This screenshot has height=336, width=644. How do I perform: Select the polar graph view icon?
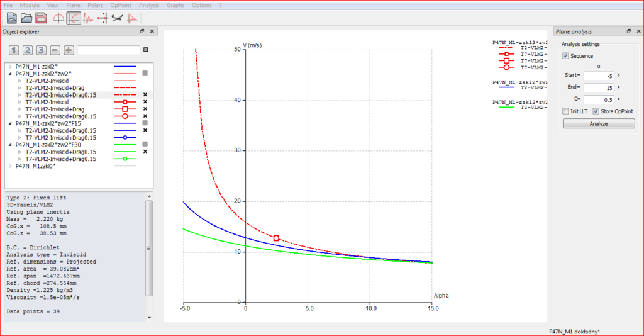[74, 18]
